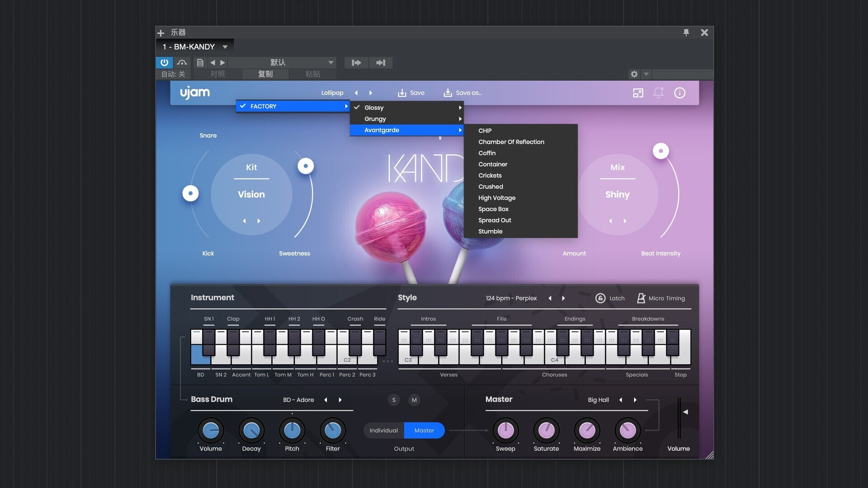Expand the arrow next to settings gear
The image size is (868, 488).
click(x=646, y=74)
